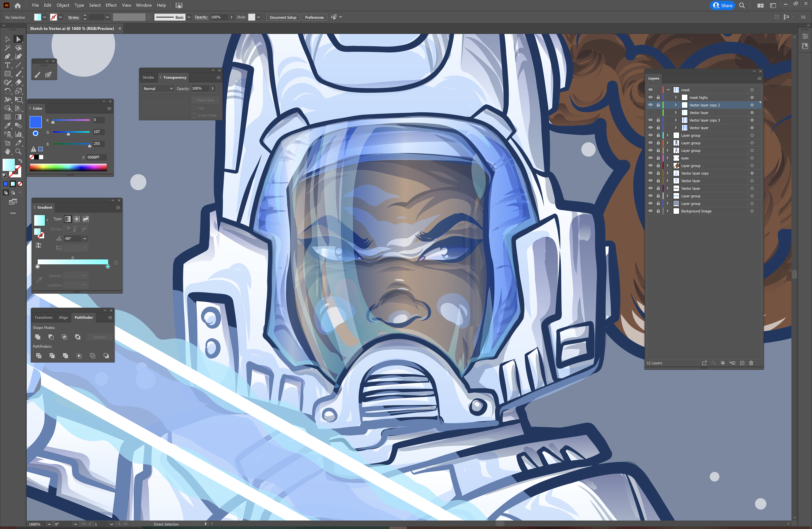The image size is (812, 529).
Task: Collapse the mask layer tree
Action: pos(668,90)
